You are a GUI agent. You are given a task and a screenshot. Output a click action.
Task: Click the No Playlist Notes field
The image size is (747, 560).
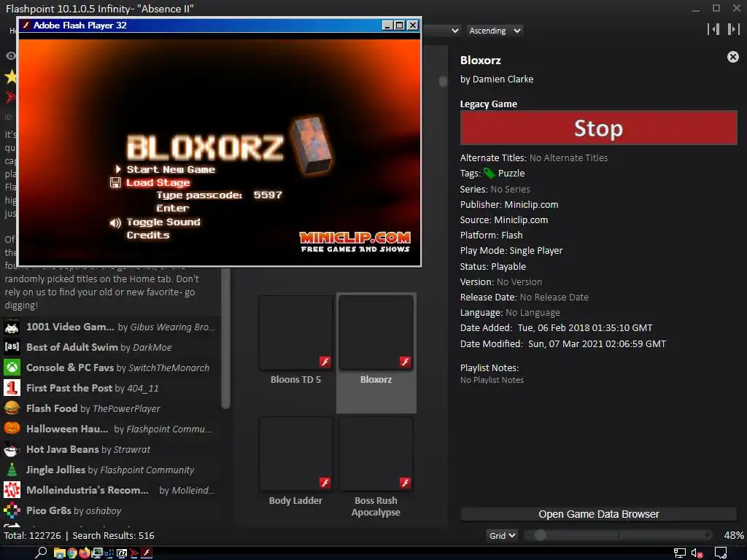[x=492, y=380]
